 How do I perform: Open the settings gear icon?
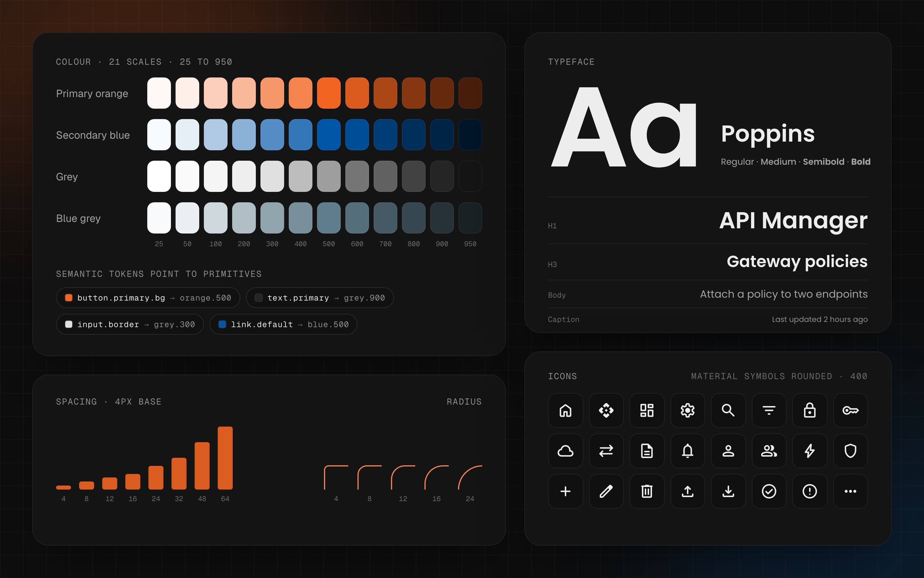[688, 410]
